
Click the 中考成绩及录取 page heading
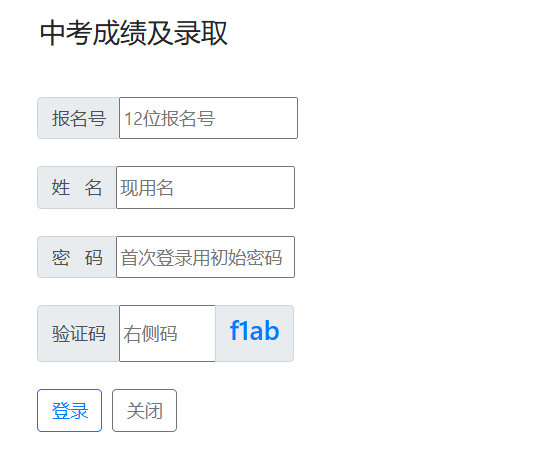134,33
